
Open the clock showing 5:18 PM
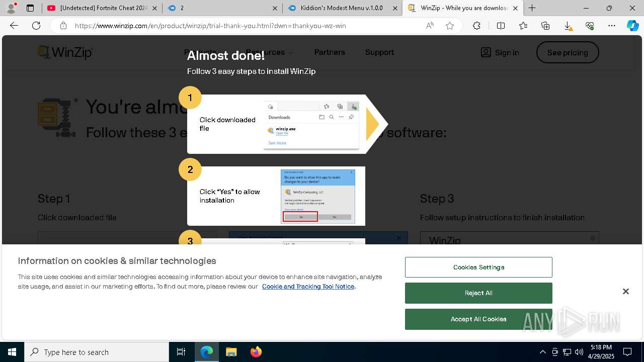pos(601,352)
